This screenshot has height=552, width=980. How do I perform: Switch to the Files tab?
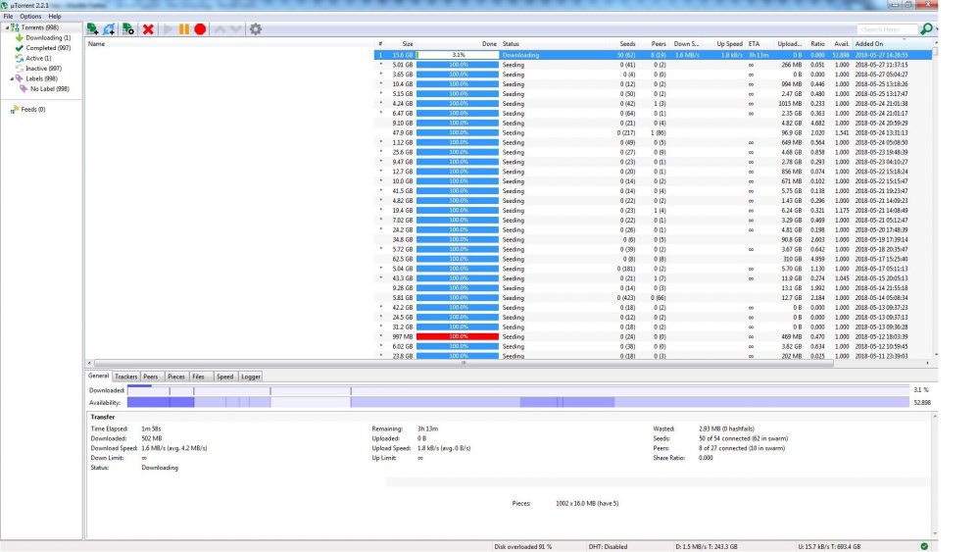pos(199,376)
